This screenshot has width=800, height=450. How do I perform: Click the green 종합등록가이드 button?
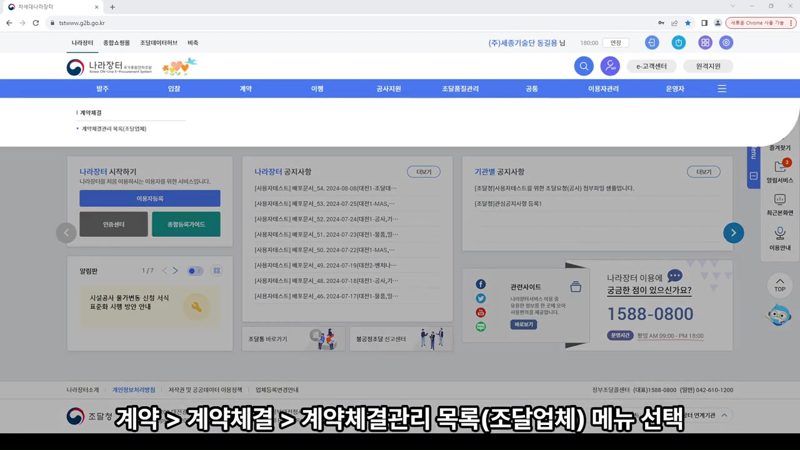[186, 224]
